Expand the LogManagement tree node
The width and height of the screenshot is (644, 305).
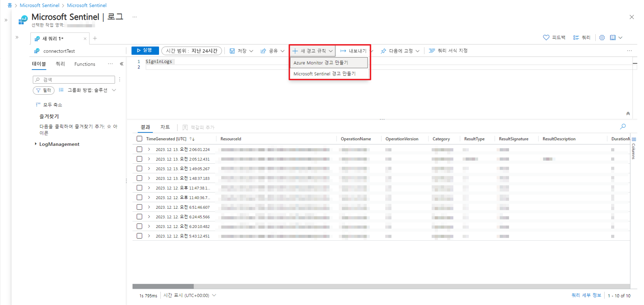(36, 144)
